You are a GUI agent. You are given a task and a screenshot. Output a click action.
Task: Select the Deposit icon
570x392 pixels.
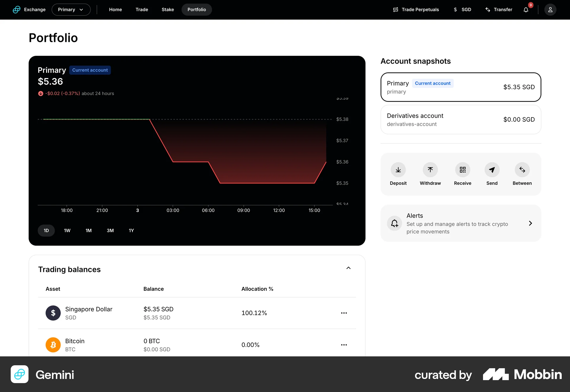(398, 170)
